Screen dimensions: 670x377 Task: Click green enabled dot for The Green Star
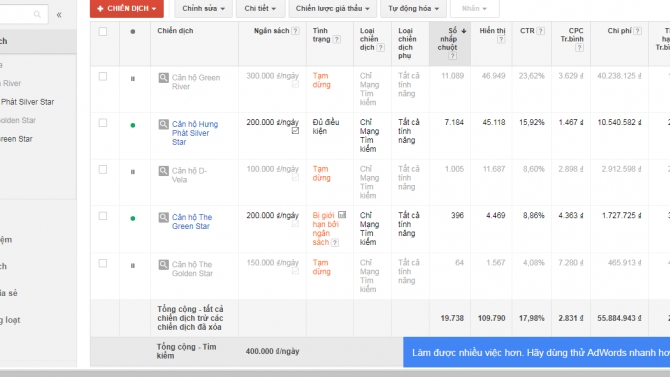[x=133, y=218]
